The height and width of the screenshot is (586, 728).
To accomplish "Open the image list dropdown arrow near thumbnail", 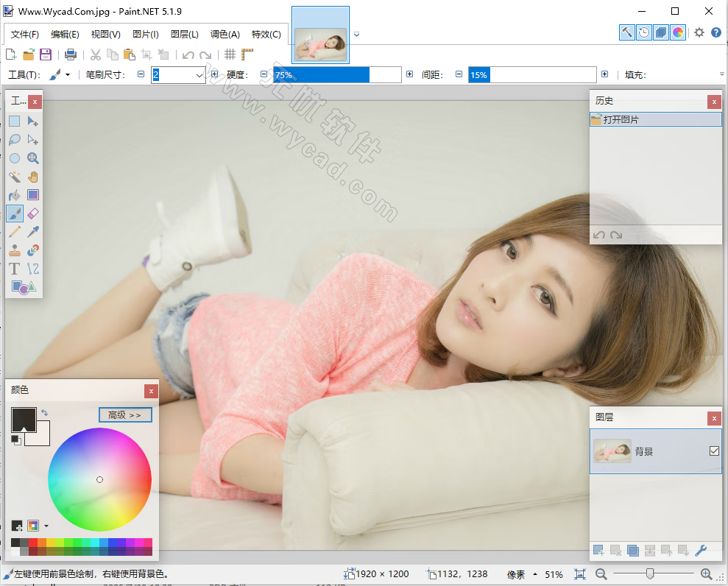I will (356, 33).
